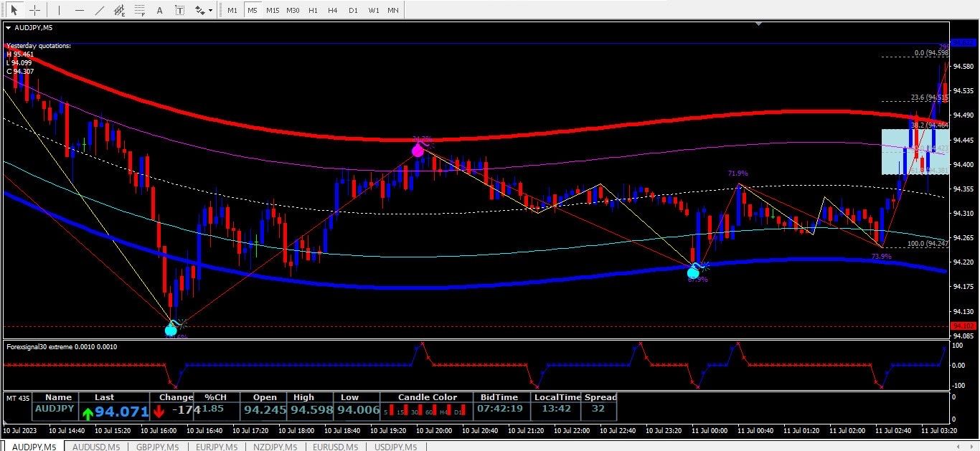Screen dimensions: 980x451
Task: Enable the H1 timeframe
Action: tap(313, 10)
